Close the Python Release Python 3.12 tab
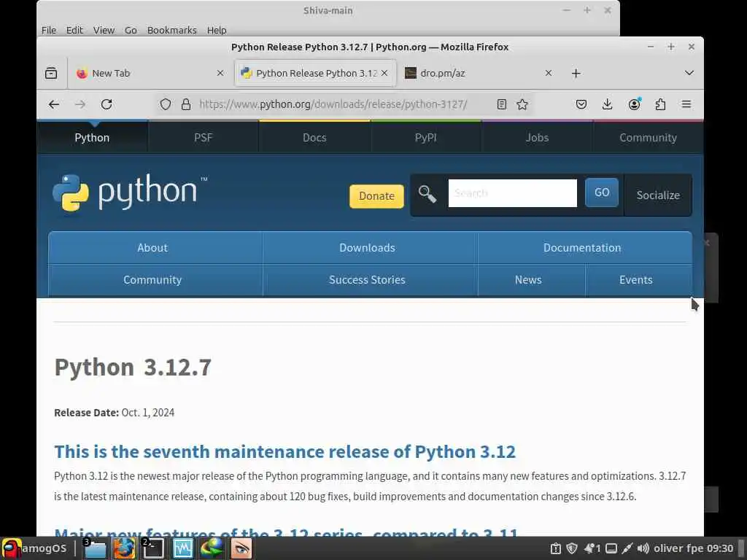Screen dimensions: 747x560 [384, 73]
